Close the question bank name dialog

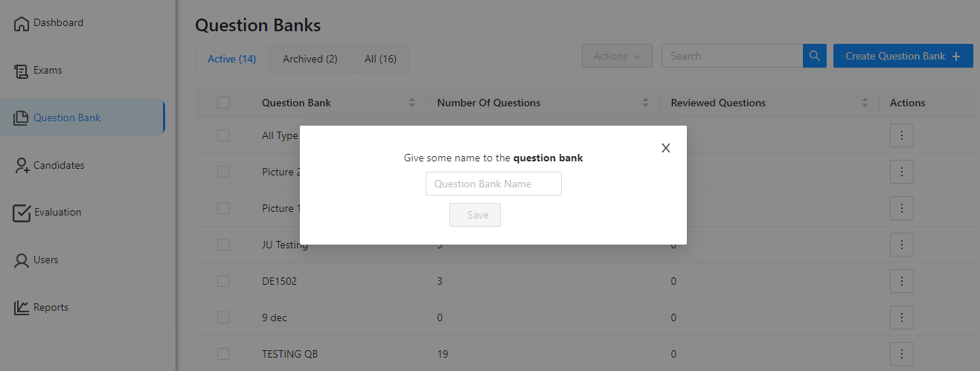[666, 148]
